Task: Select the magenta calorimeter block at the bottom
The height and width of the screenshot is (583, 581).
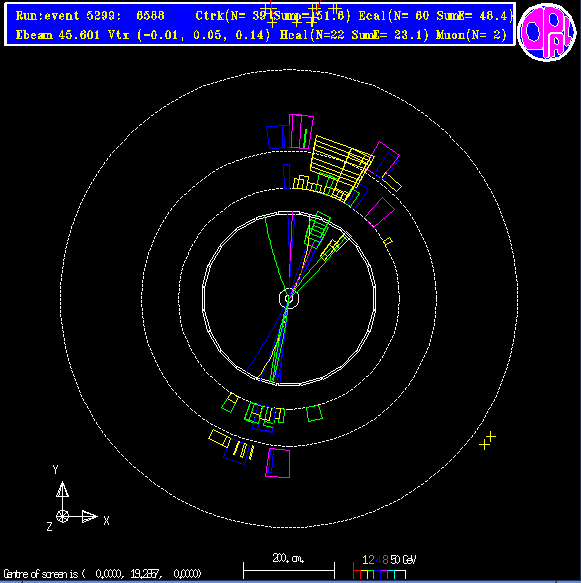Action: (x=278, y=463)
